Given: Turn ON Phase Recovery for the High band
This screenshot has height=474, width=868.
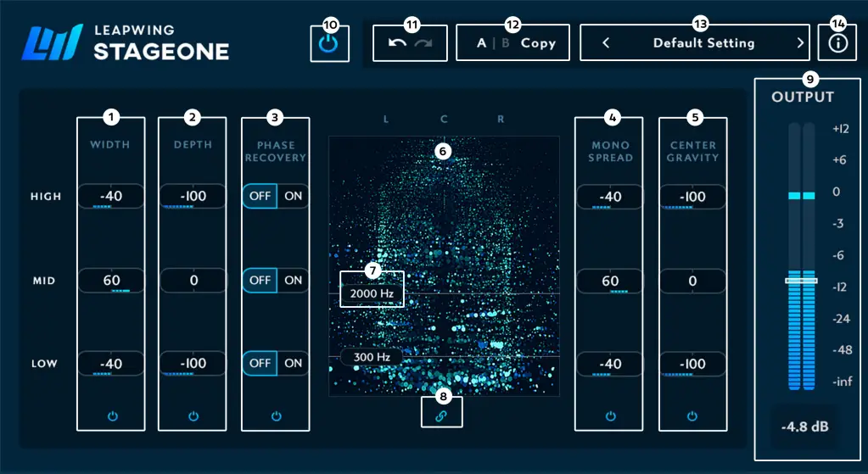Looking at the screenshot, I should [293, 197].
